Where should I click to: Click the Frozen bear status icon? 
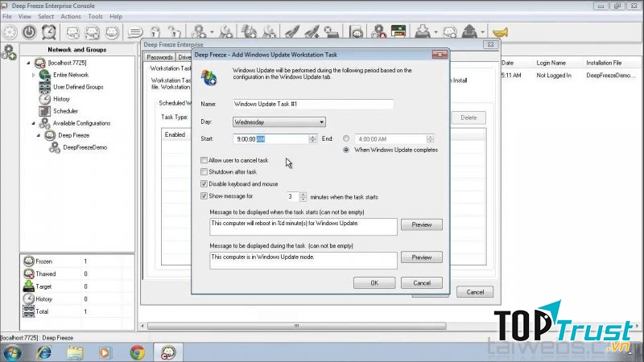coord(29,261)
